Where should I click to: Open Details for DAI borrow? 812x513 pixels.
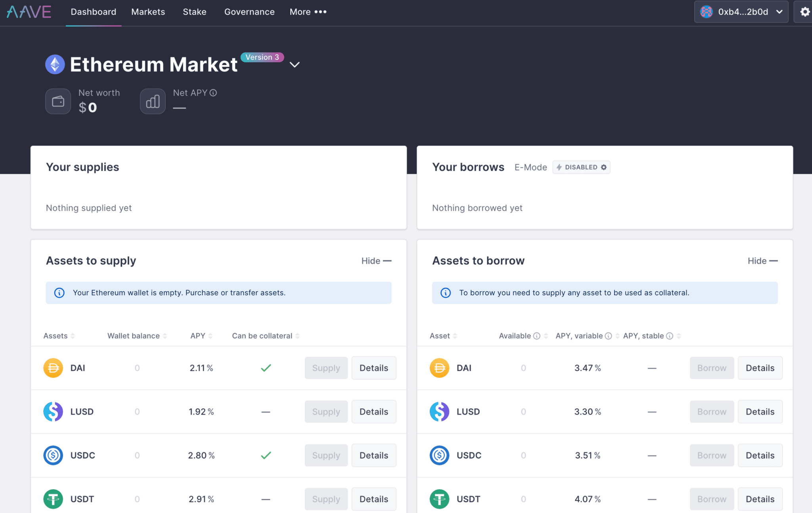(760, 368)
